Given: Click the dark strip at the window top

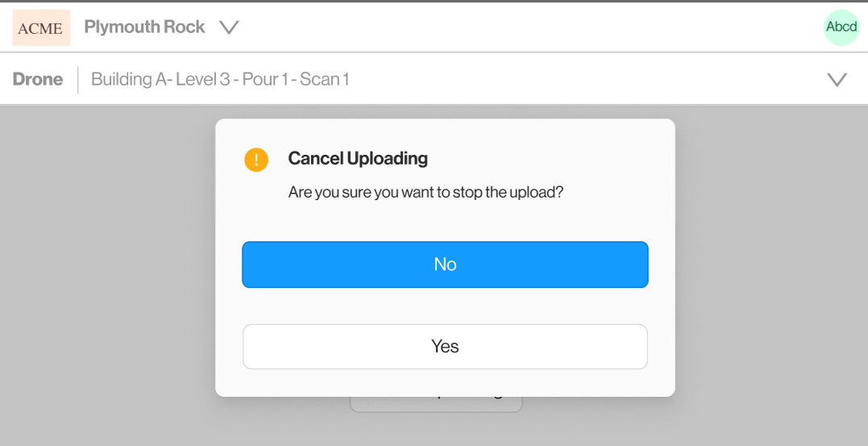Looking at the screenshot, I should pyautogui.click(x=434, y=1).
